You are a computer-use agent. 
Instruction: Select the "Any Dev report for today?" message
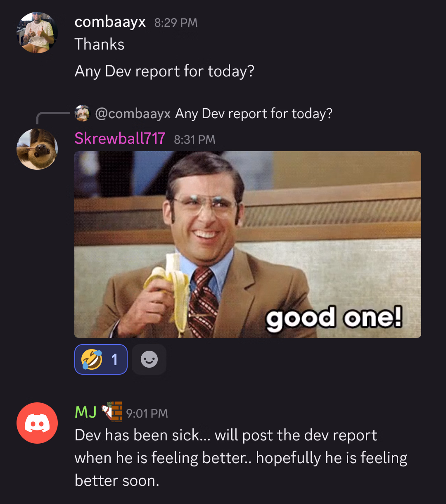click(x=164, y=71)
